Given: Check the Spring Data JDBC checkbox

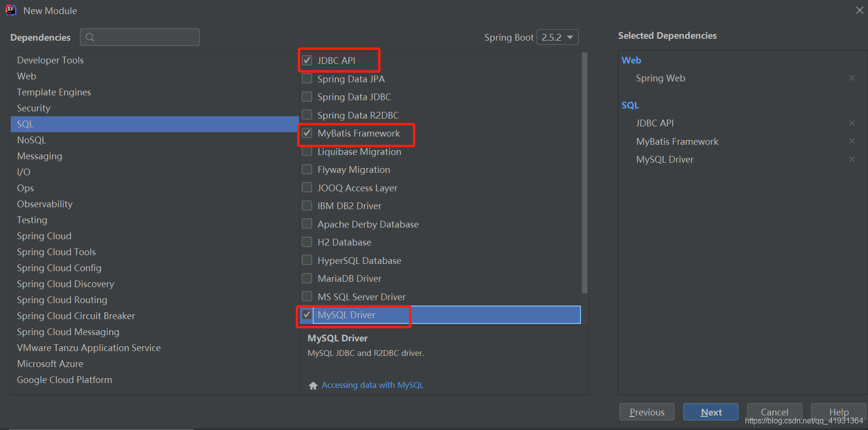Looking at the screenshot, I should (307, 96).
